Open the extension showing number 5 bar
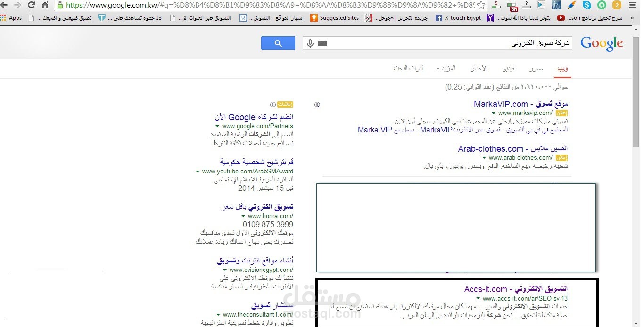This screenshot has width=644, height=327. (496, 5)
